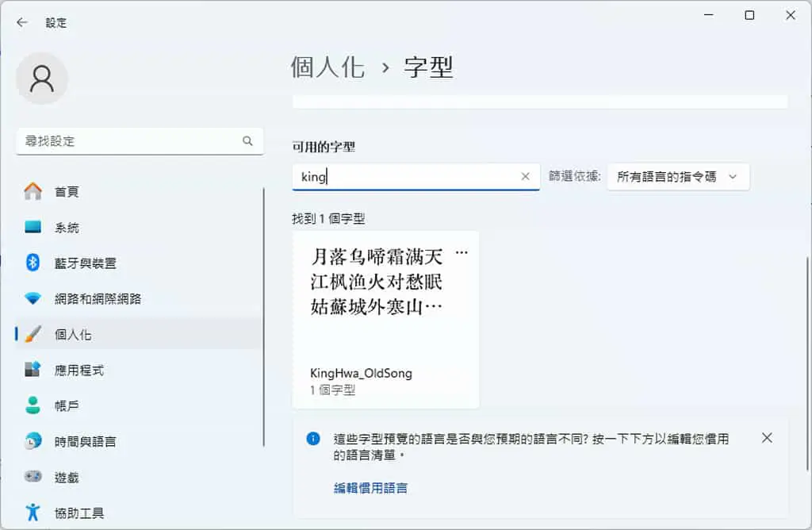Screen dimensions: 812x530
Task: Open the KingHwa_OldSong font preview card
Action: click(386, 320)
